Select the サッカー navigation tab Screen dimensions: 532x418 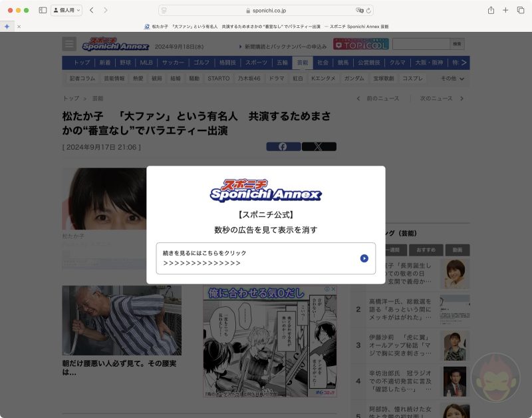(x=173, y=63)
